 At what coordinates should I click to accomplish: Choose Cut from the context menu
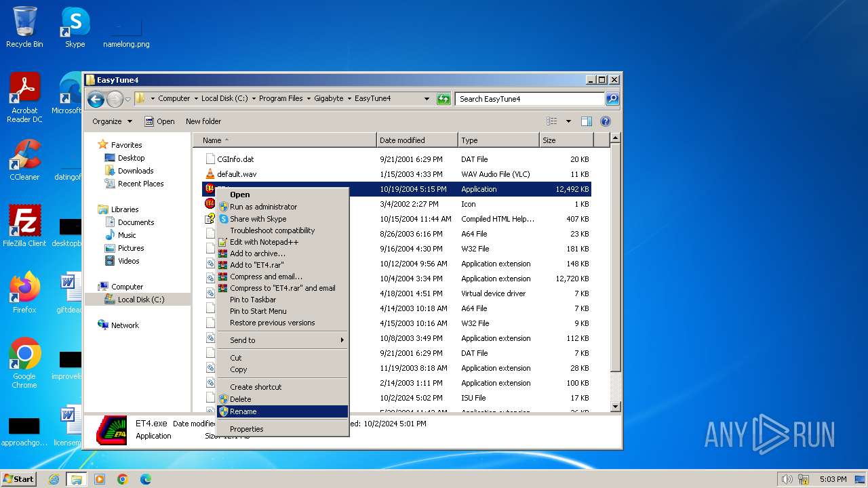pyautogui.click(x=282, y=358)
